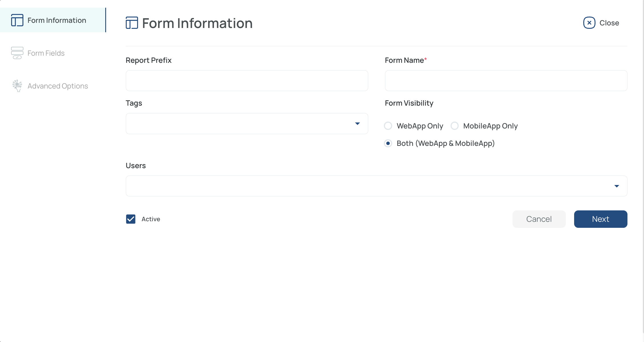The height and width of the screenshot is (342, 644).
Task: Select the MobileApp Only radio button
Action: [x=455, y=126]
